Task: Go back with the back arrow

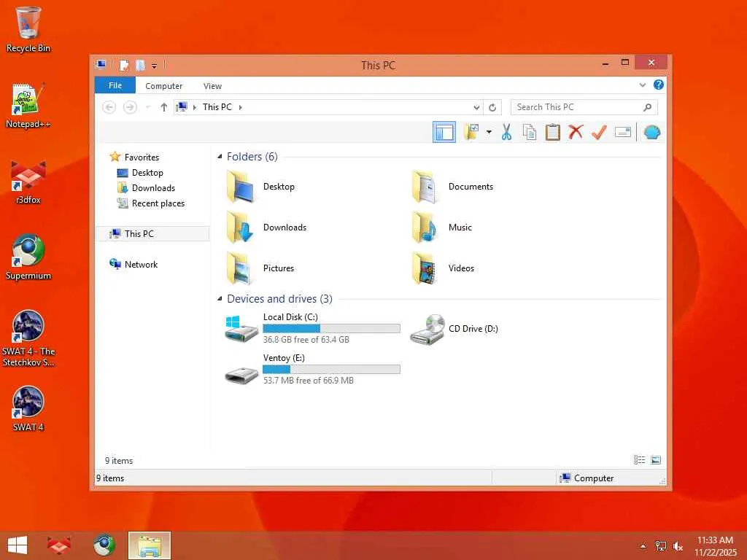Action: pyautogui.click(x=109, y=107)
